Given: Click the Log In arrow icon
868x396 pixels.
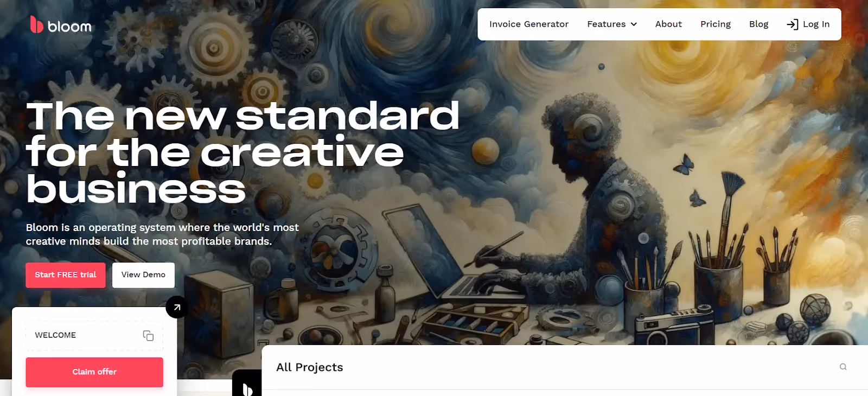Looking at the screenshot, I should tap(792, 24).
